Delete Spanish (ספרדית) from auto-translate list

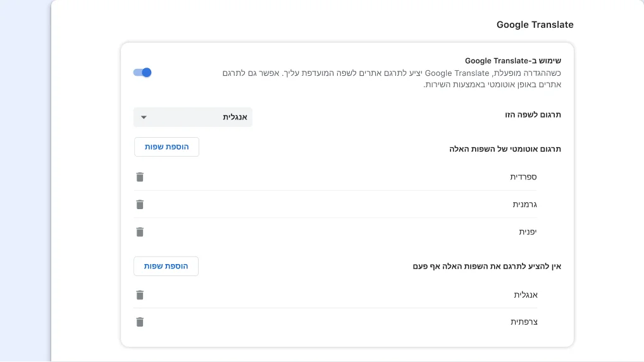(x=140, y=177)
